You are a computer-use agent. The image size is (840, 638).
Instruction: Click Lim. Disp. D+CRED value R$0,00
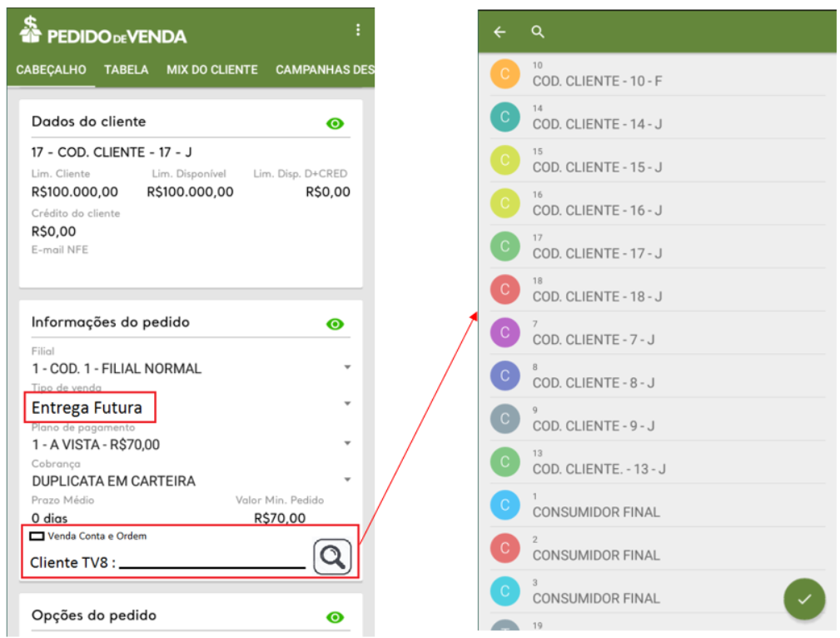click(328, 192)
